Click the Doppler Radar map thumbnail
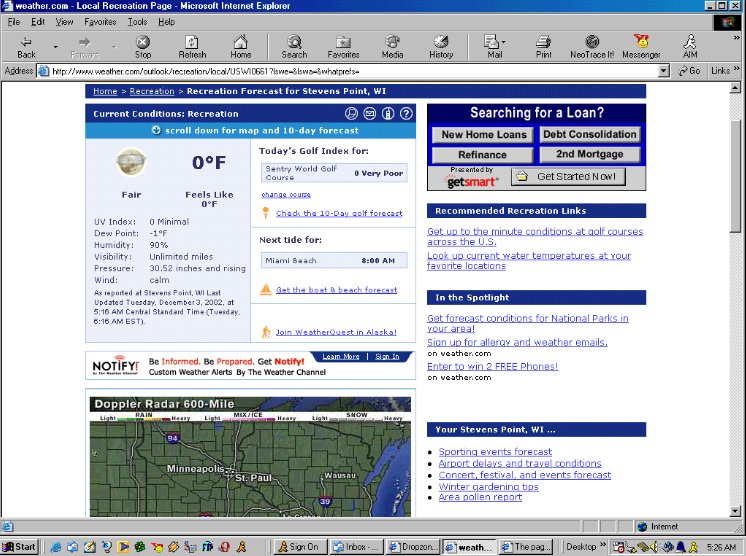 250,464
